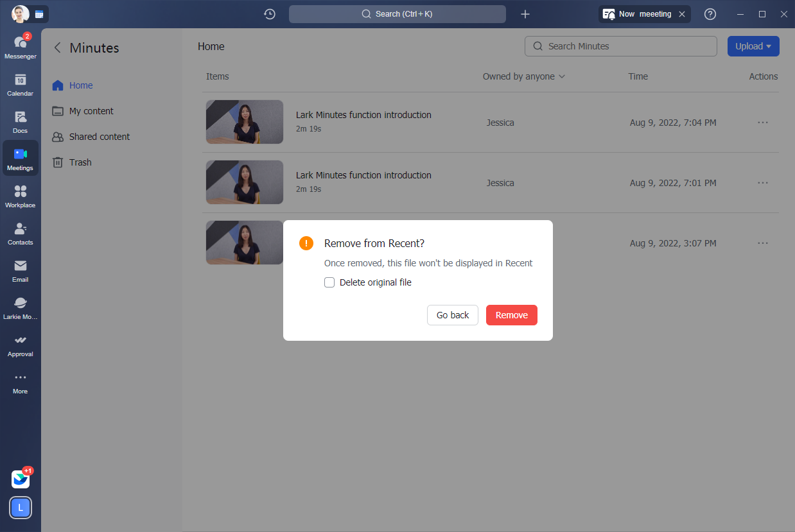Click the Go back button
Screen dimensions: 795x532
click(x=453, y=315)
